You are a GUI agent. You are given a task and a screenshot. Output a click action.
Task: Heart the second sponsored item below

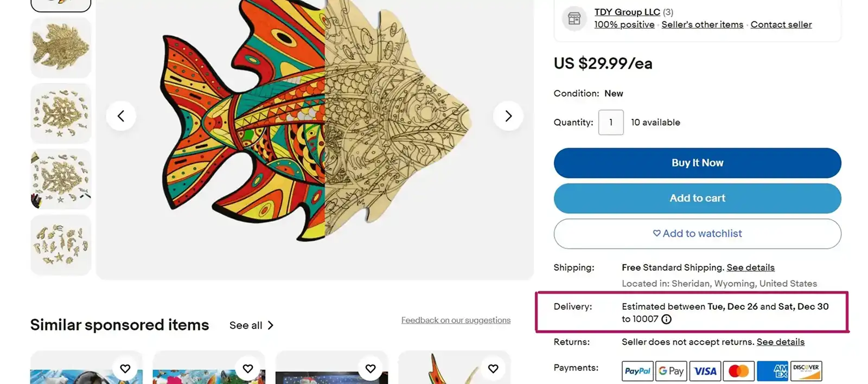[248, 368]
